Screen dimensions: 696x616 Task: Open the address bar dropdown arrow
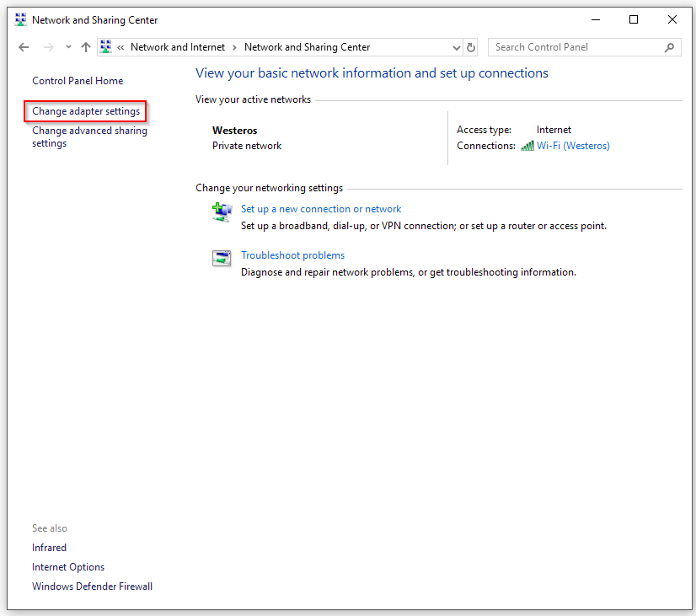coord(456,47)
